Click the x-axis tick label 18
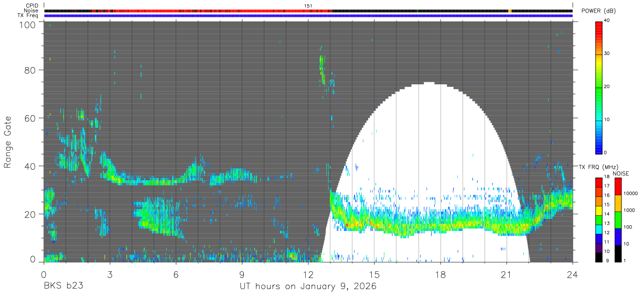 coord(441,275)
